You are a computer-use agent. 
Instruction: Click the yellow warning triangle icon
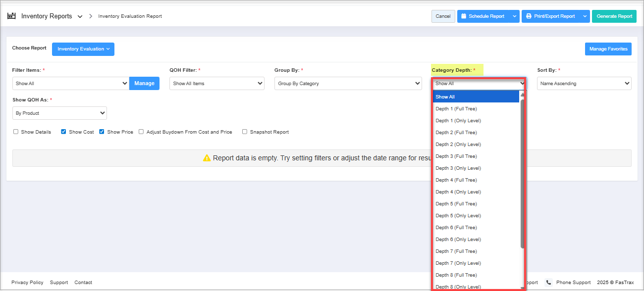[x=207, y=158]
